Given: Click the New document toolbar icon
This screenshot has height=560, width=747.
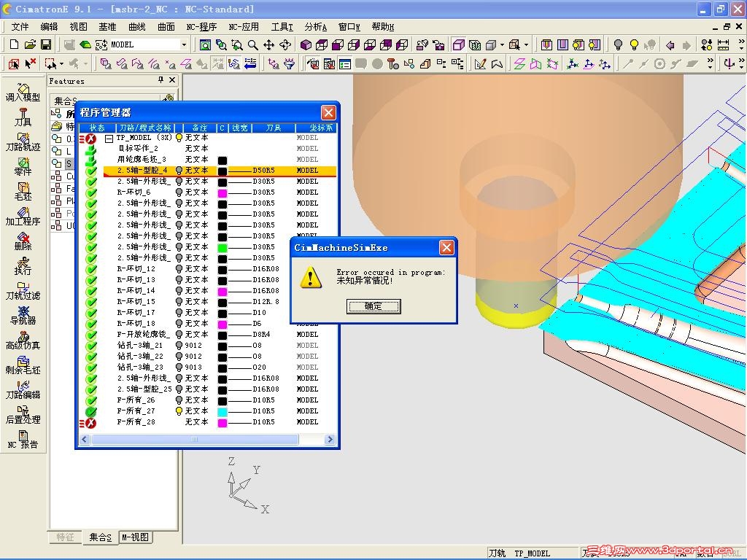Looking at the screenshot, I should pyautogui.click(x=15, y=44).
